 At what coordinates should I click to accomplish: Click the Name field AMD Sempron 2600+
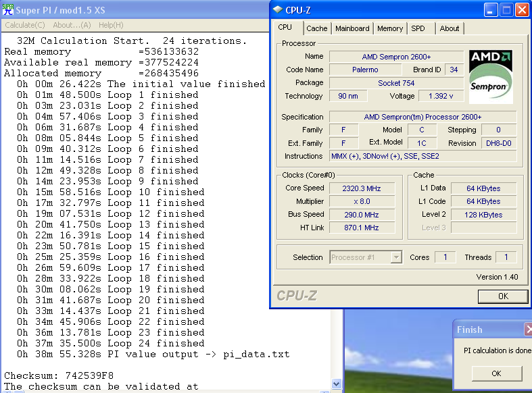click(x=396, y=57)
